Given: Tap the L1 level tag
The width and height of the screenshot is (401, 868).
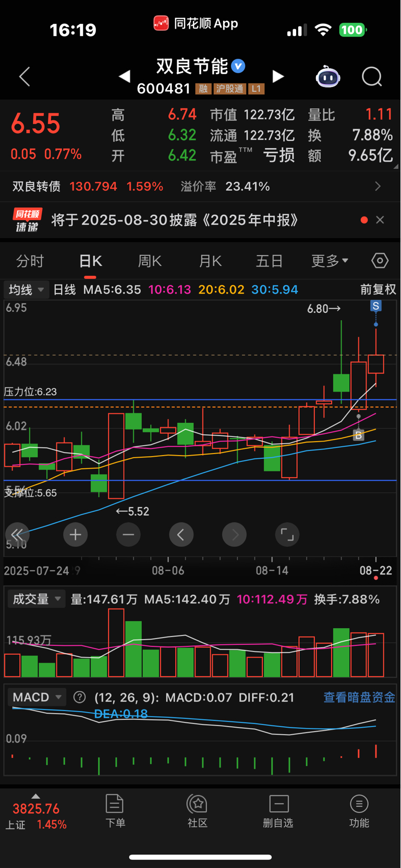Looking at the screenshot, I should point(256,89).
